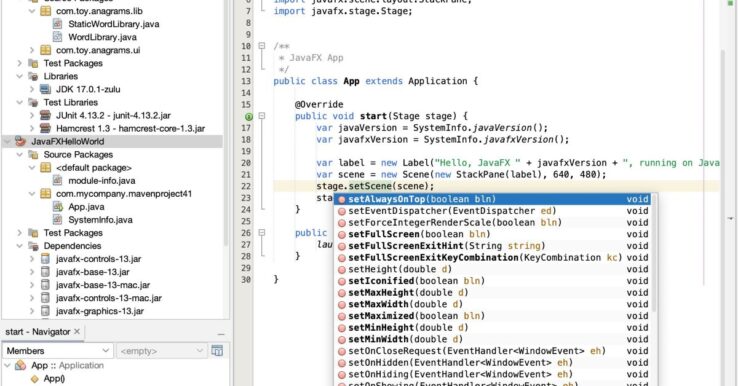Open App.java in project tree
The width and height of the screenshot is (738, 386).
pos(86,207)
